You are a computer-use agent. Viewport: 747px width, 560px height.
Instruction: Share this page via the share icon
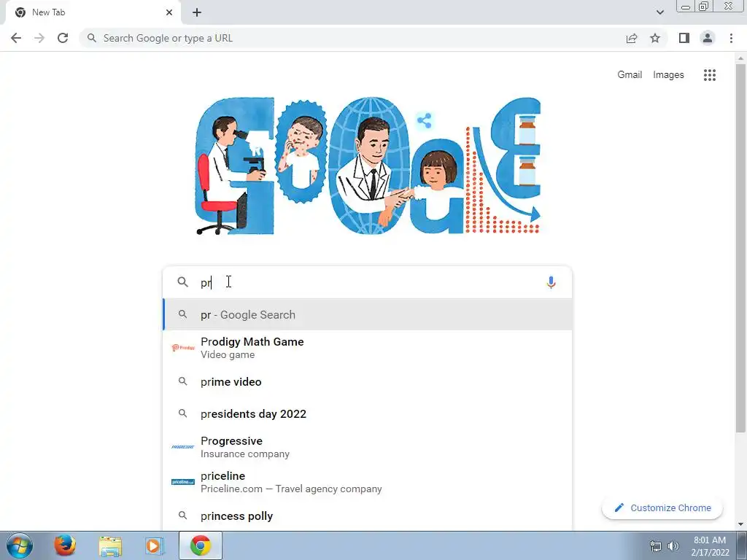632,38
